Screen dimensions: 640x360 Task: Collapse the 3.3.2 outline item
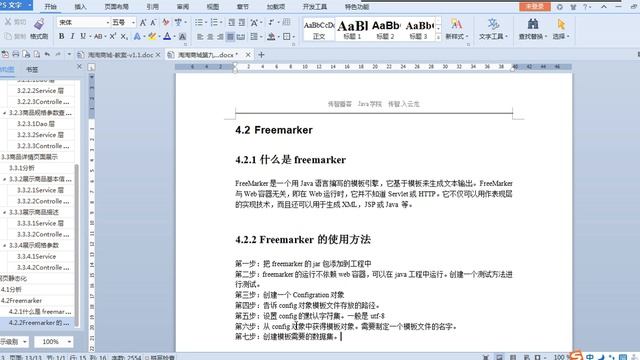pos(4,179)
